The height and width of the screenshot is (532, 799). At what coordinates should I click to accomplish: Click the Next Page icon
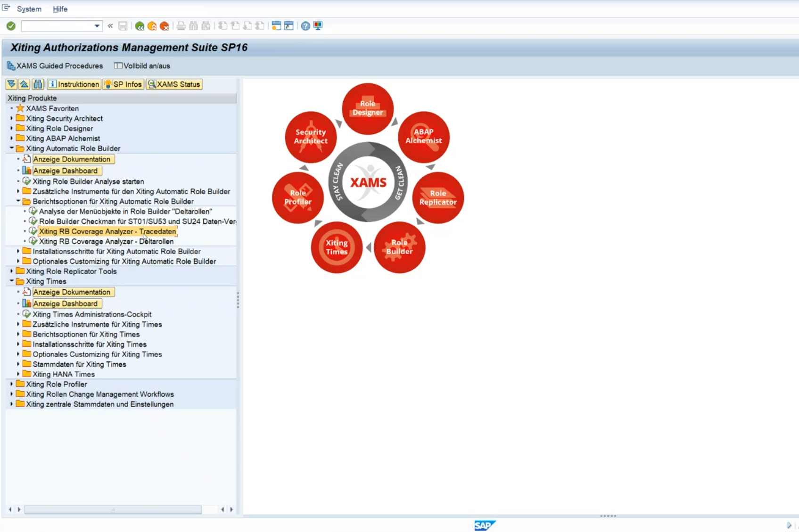click(x=247, y=26)
